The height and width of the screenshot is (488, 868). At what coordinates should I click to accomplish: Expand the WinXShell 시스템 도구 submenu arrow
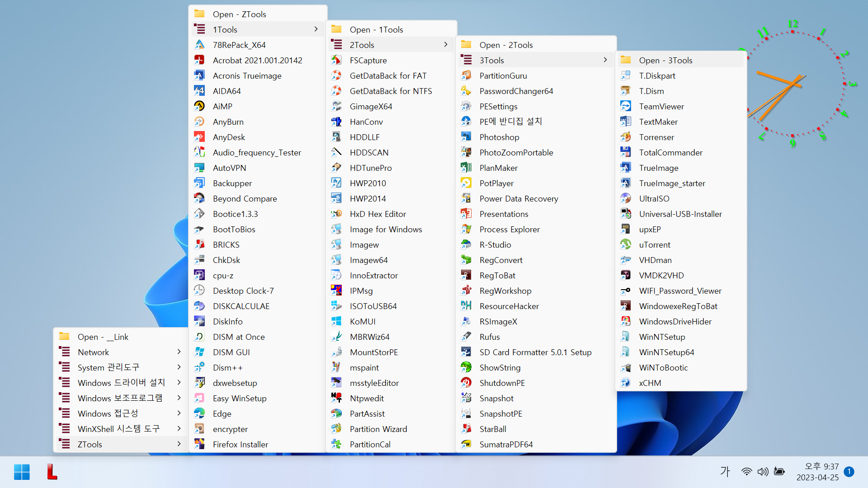point(179,429)
